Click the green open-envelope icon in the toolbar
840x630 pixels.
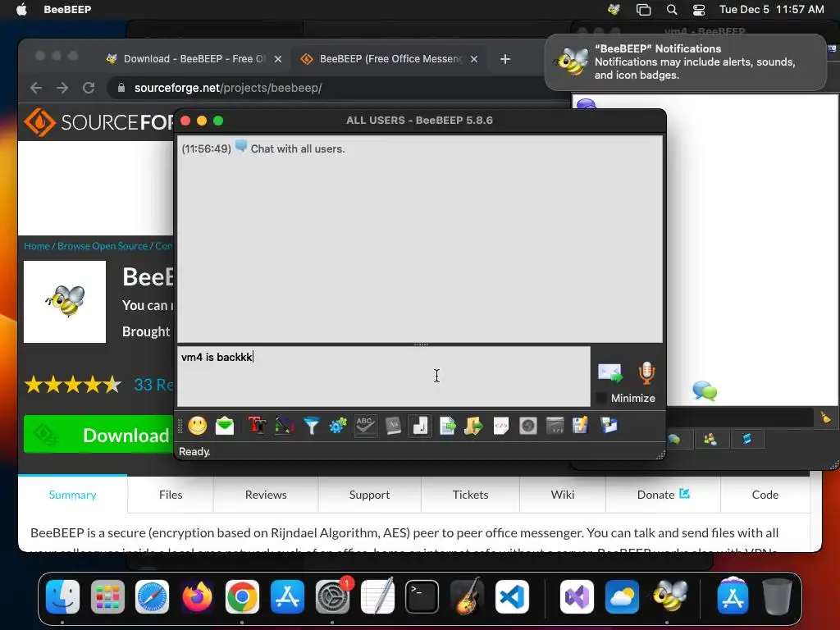pos(225,426)
